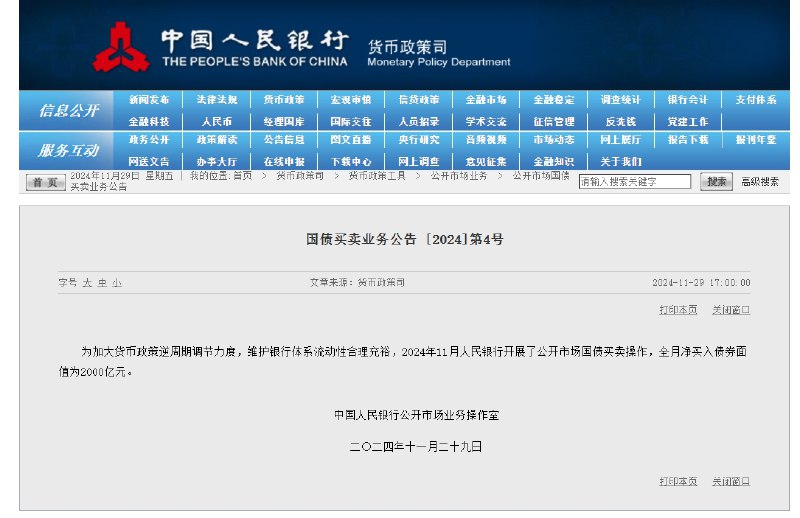This screenshot has height=518, width=800.
Task: Select 报刊年鉴 in service menu
Action: pos(756,140)
